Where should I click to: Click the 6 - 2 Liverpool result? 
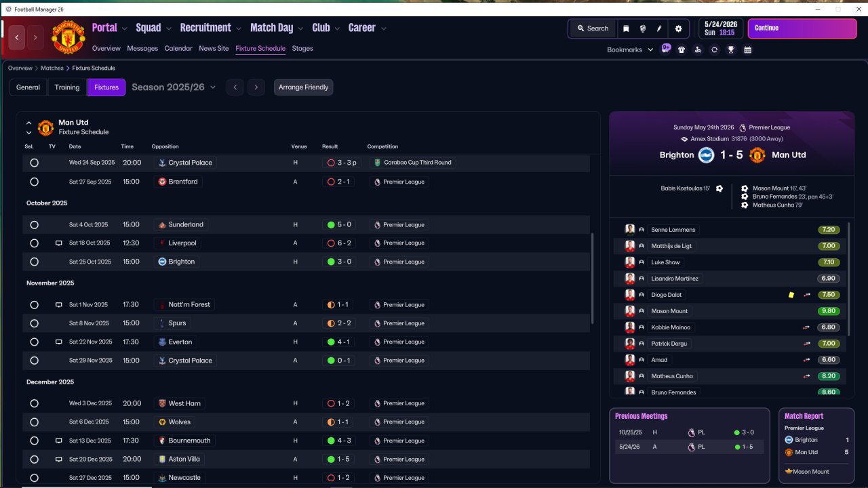340,243
